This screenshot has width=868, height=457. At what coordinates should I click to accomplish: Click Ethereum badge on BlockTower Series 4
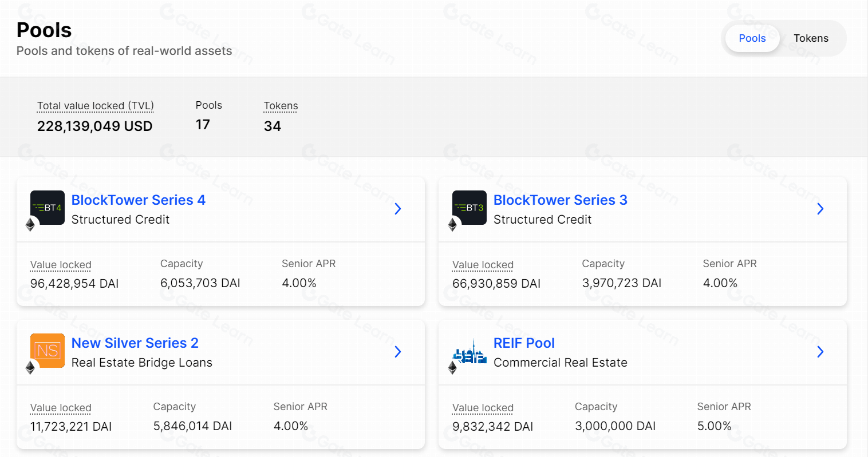click(x=30, y=225)
